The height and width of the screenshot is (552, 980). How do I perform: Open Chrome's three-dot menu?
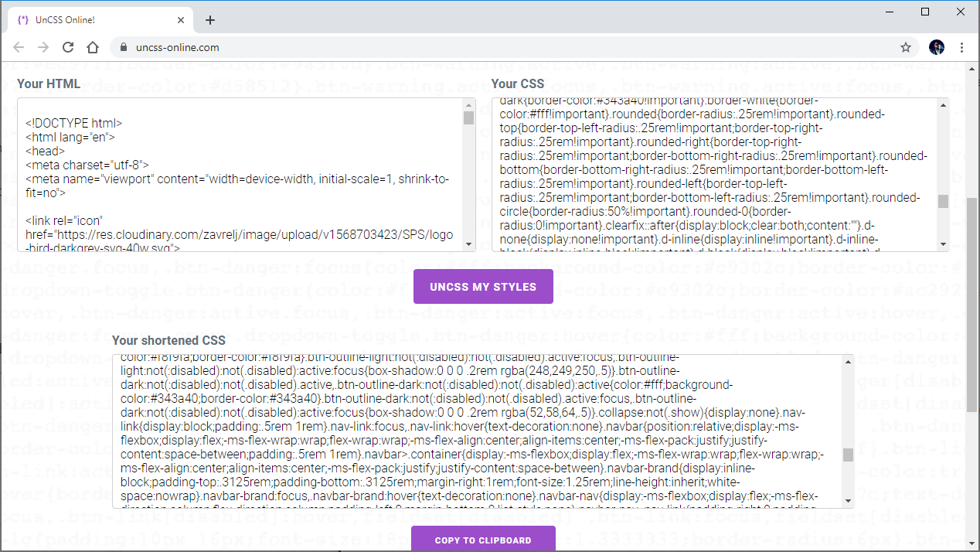962,47
